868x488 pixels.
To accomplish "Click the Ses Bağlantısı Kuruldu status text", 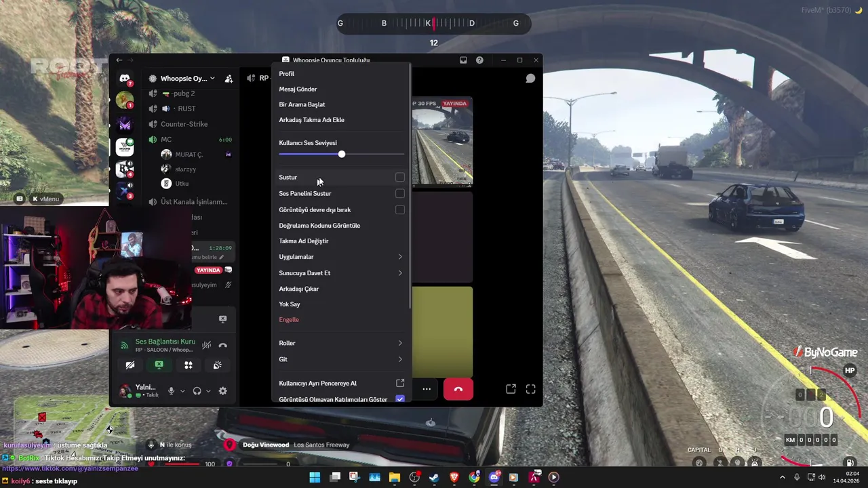I will tap(165, 342).
